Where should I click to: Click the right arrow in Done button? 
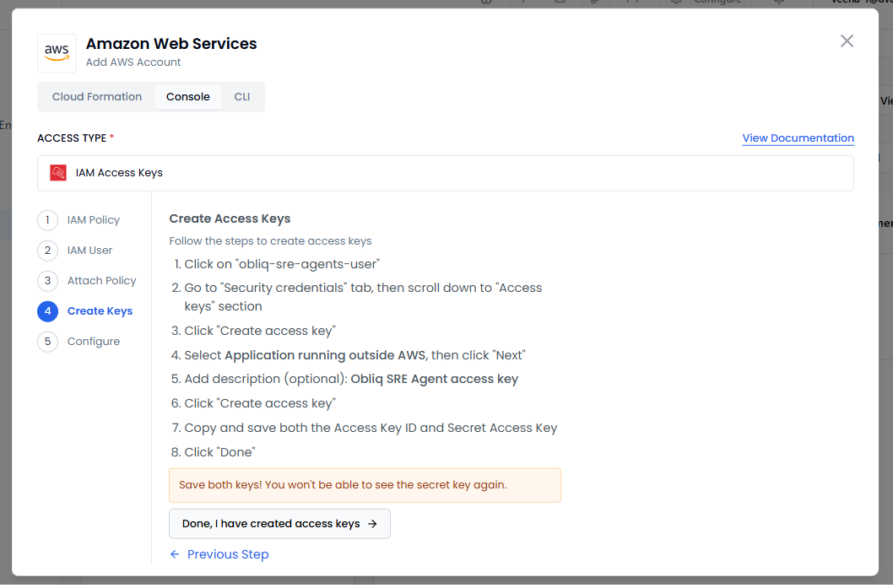click(372, 524)
